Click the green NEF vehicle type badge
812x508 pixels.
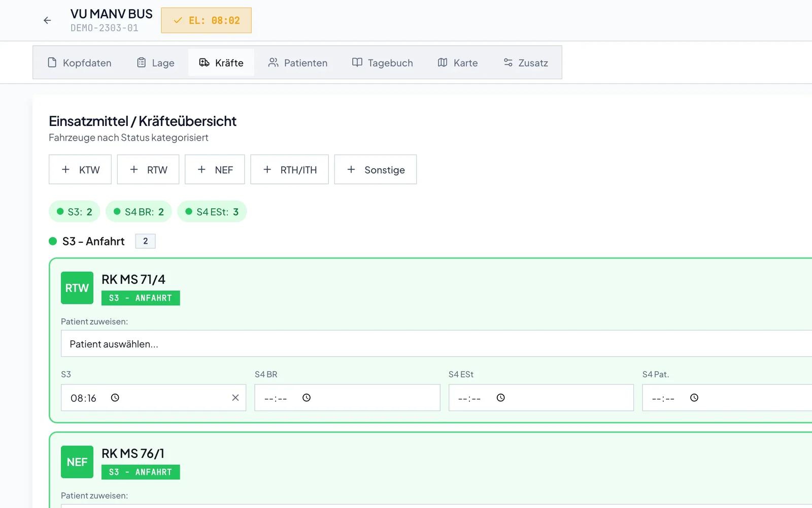77,462
